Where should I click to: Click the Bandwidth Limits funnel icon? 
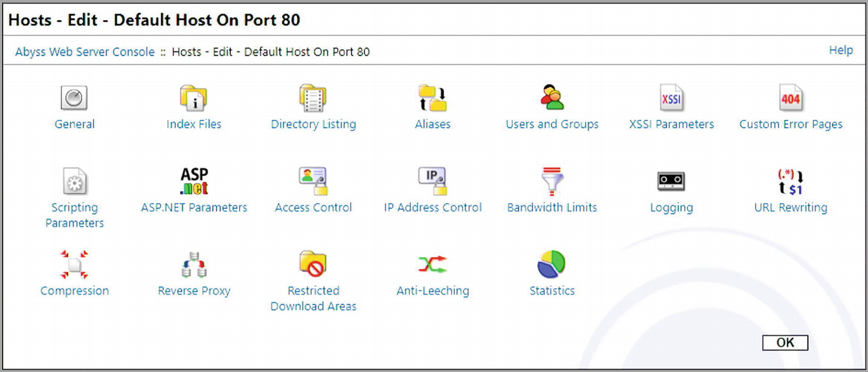point(552,181)
